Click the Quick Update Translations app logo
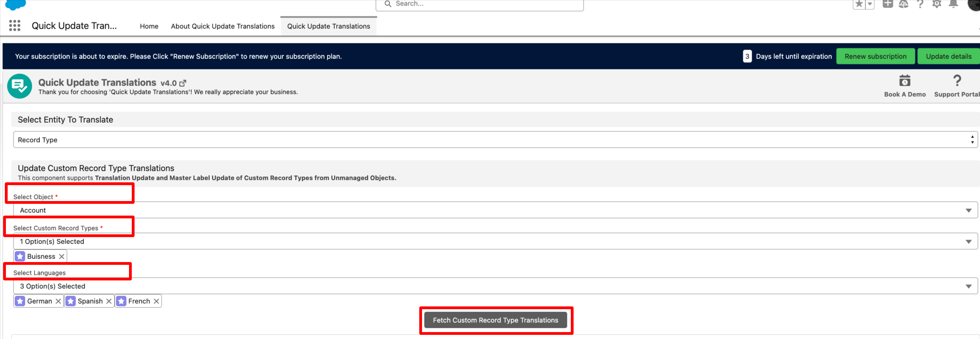 point(19,86)
